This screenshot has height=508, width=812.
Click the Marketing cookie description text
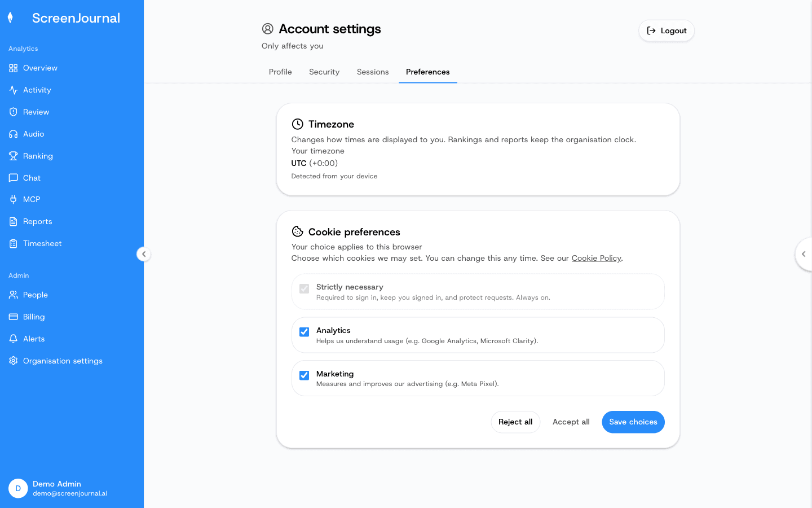(x=407, y=384)
